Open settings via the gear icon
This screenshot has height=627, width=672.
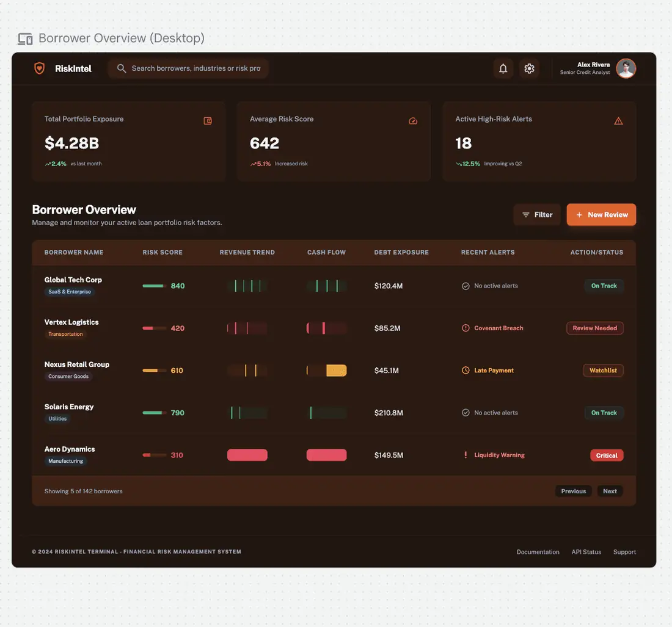pos(529,68)
